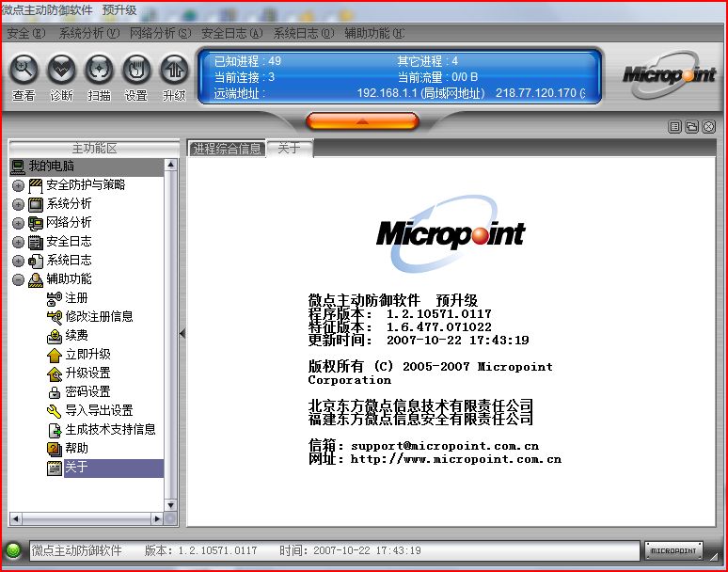Open the 系统日志(O) menu
Viewport: 728px width, 572px height.
click(x=303, y=33)
